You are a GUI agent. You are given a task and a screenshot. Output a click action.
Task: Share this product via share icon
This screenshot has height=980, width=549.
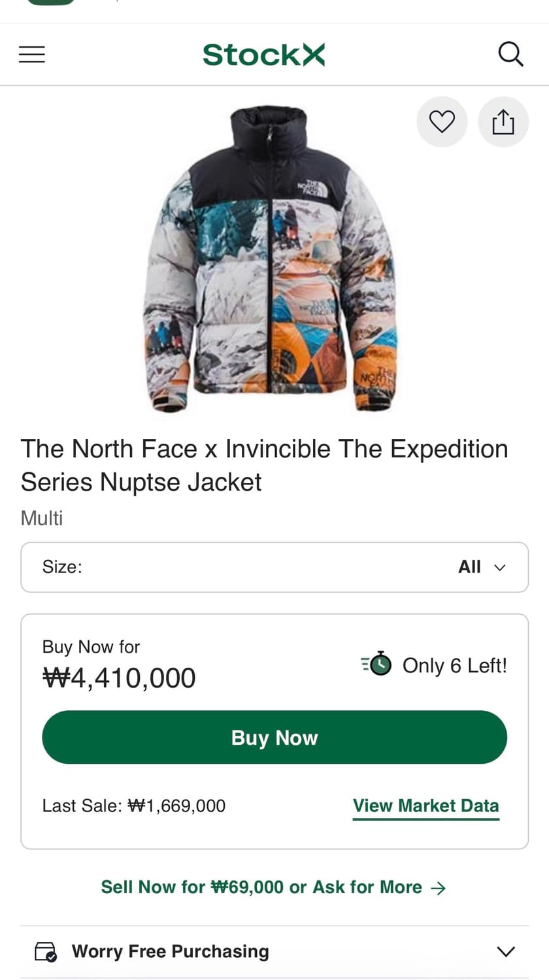coord(503,122)
